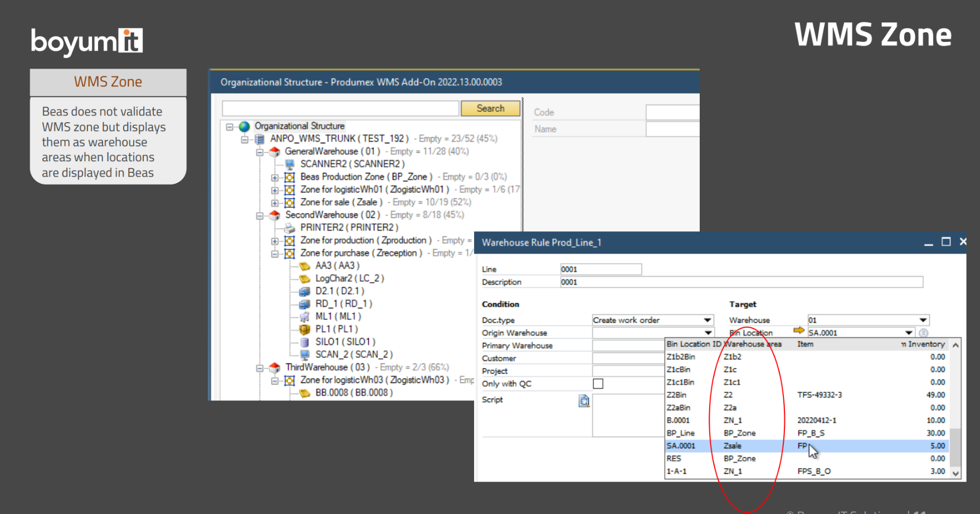Collapse the ThirdWarehouse (03) node

click(260, 368)
